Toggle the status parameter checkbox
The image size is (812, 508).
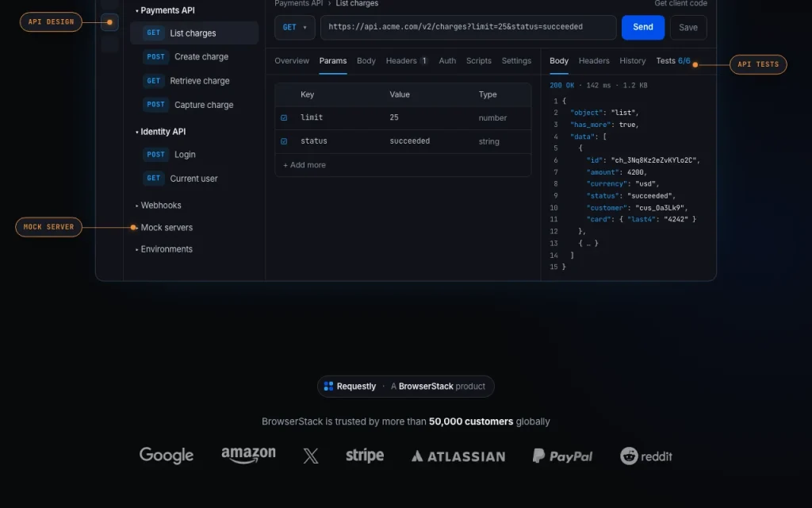tap(284, 141)
